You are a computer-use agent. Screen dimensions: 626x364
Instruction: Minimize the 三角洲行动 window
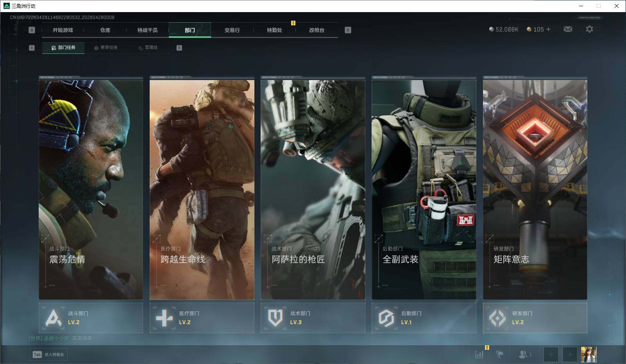[x=581, y=6]
